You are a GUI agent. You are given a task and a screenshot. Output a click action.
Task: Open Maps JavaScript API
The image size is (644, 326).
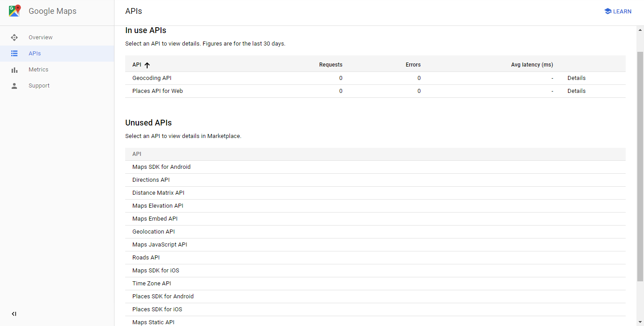coord(160,245)
